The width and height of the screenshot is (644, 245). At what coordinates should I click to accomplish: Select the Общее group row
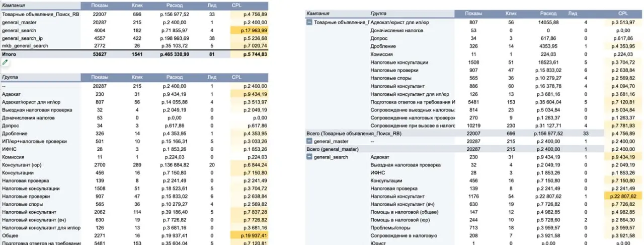(134, 235)
